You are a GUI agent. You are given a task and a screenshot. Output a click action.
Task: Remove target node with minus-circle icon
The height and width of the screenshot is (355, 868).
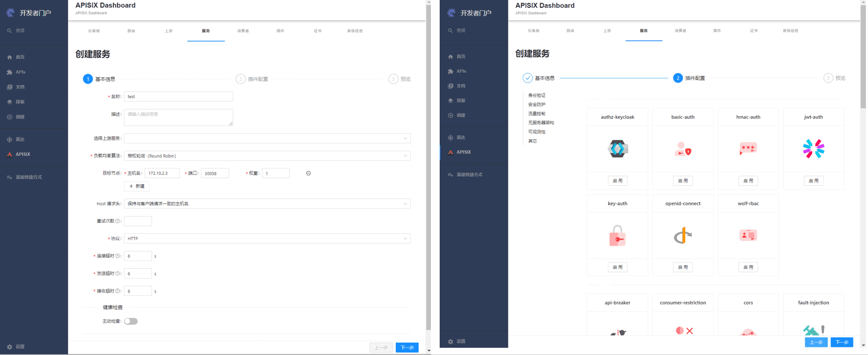coord(308,173)
